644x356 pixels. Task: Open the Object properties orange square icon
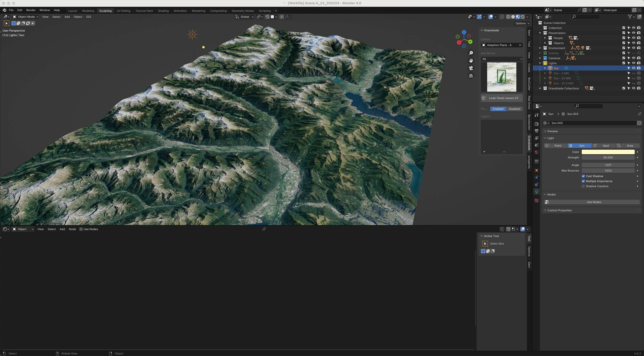pyautogui.click(x=536, y=170)
